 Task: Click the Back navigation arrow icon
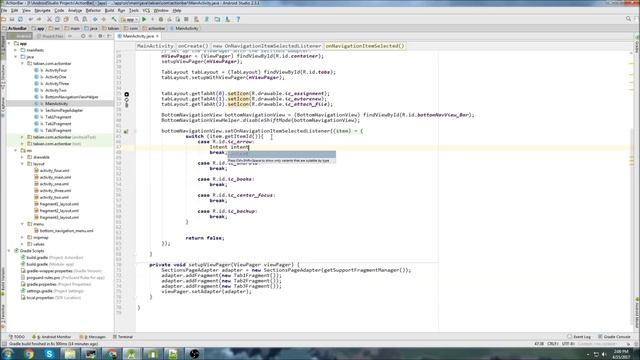pos(95,19)
